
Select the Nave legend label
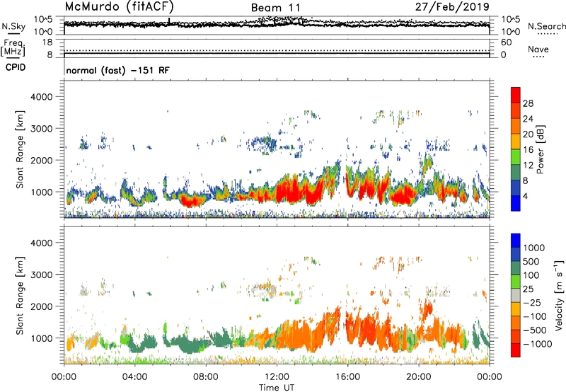tap(538, 50)
